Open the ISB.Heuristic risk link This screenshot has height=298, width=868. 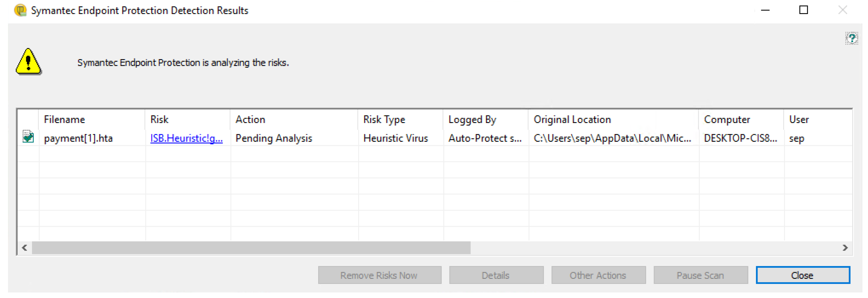pyautogui.click(x=186, y=138)
